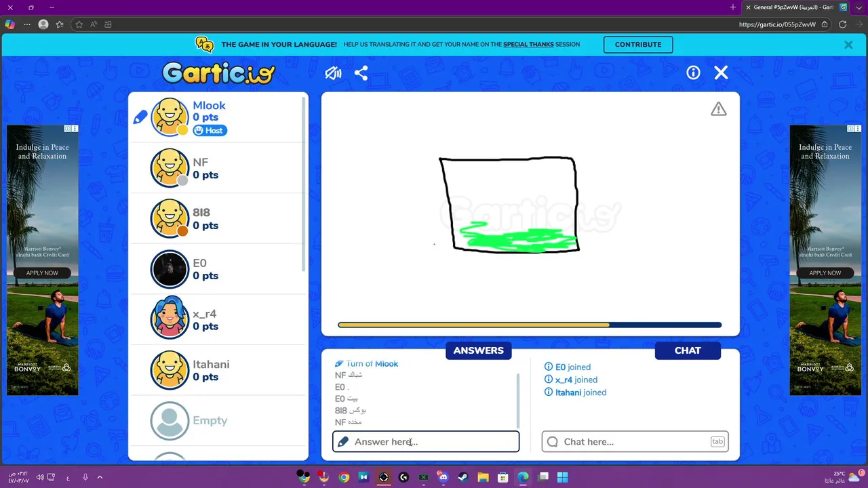
Task: Open Google Chrome from the taskbar
Action: click(x=344, y=477)
